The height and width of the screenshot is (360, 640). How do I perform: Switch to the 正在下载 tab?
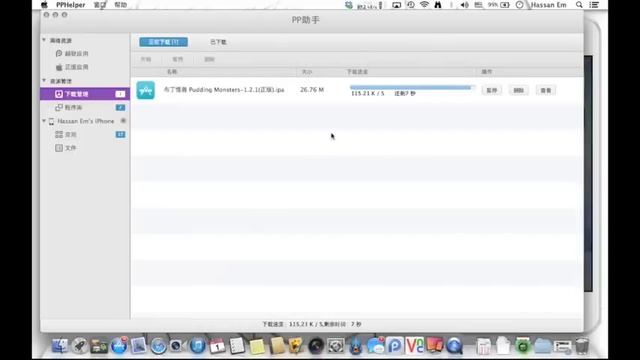click(163, 42)
